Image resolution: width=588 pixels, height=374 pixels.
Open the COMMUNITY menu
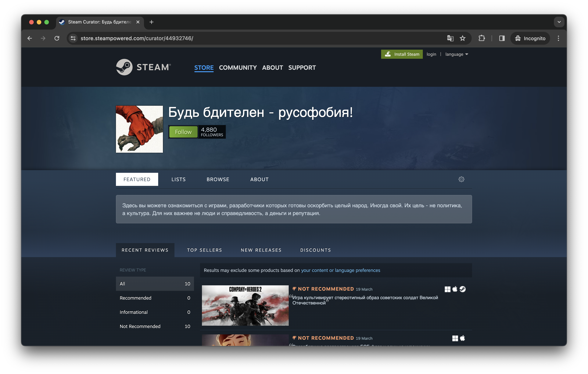tap(238, 68)
